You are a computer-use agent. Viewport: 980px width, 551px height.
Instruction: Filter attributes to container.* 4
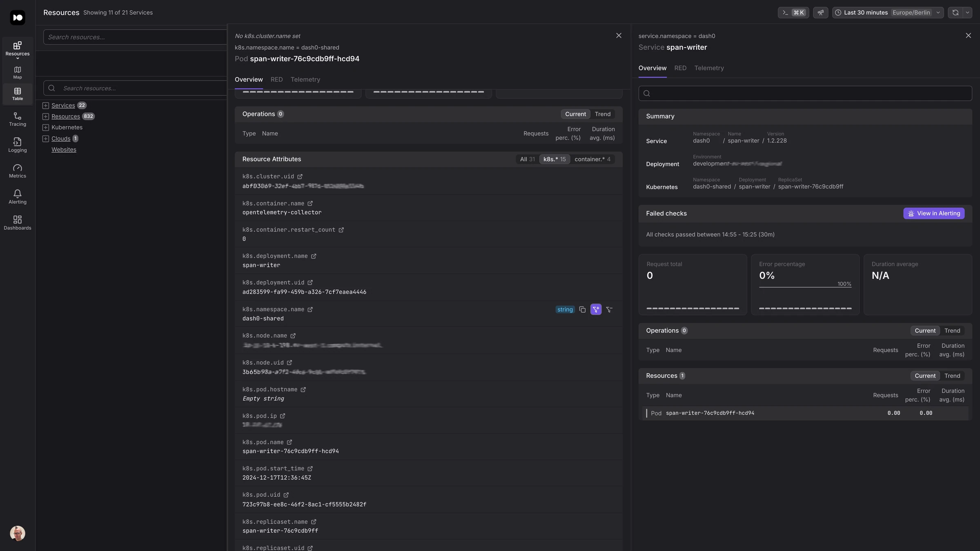(592, 159)
